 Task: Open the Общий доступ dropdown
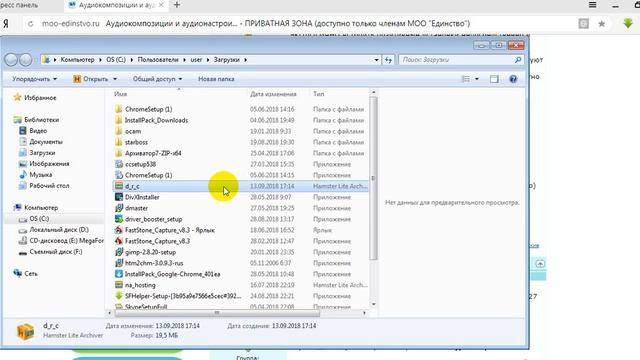(158, 79)
